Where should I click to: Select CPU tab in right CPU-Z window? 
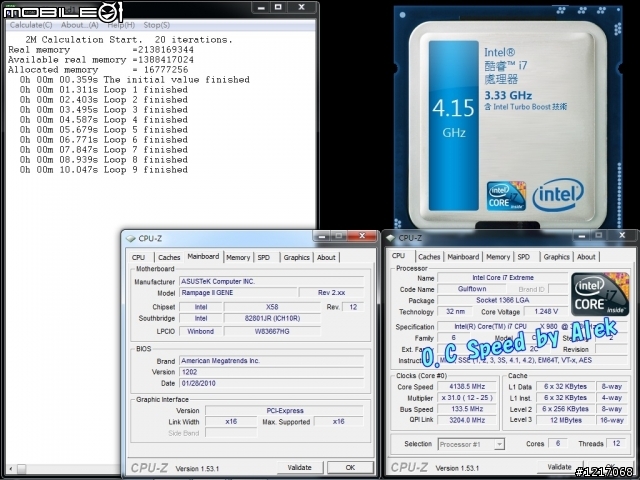point(398,256)
